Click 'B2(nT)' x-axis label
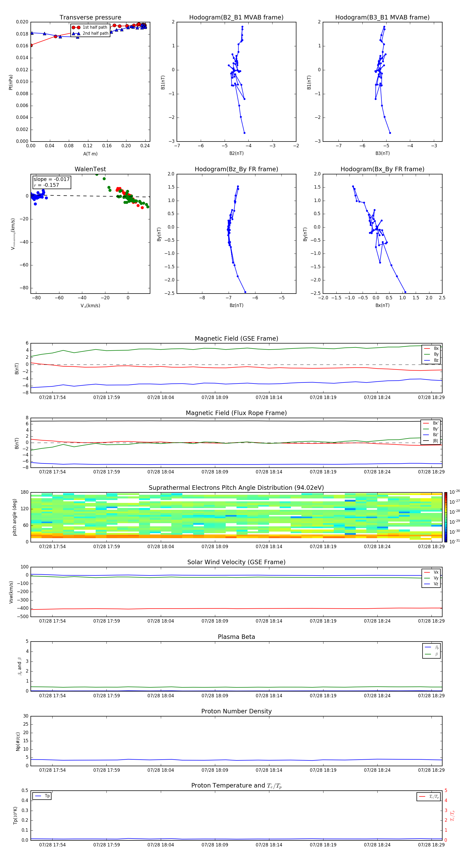Screen dimensions: 473x868 [x=236, y=153]
